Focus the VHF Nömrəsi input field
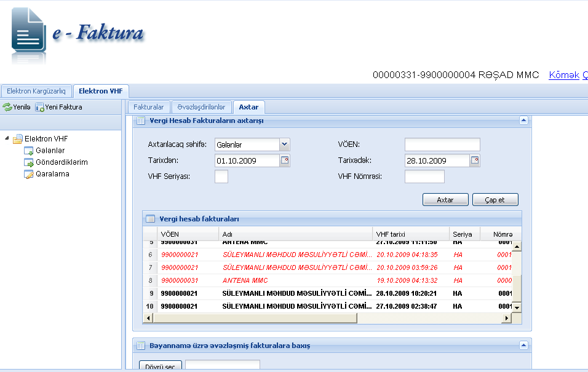 click(x=424, y=176)
